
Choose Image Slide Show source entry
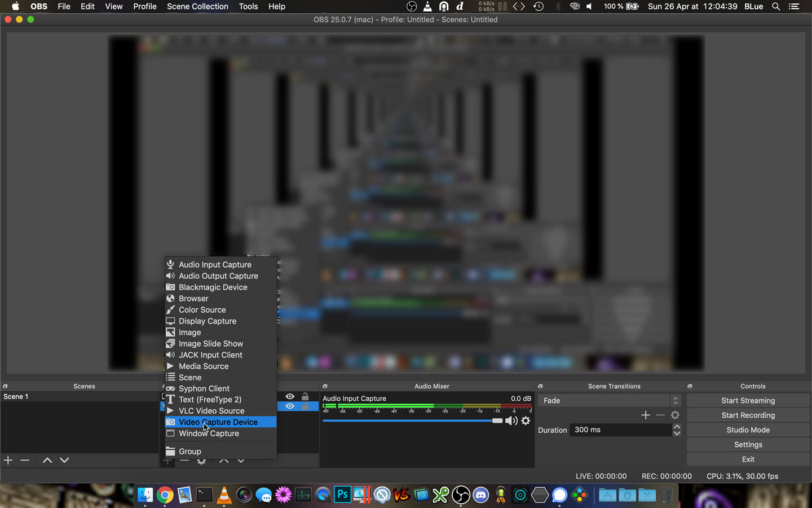click(220, 344)
